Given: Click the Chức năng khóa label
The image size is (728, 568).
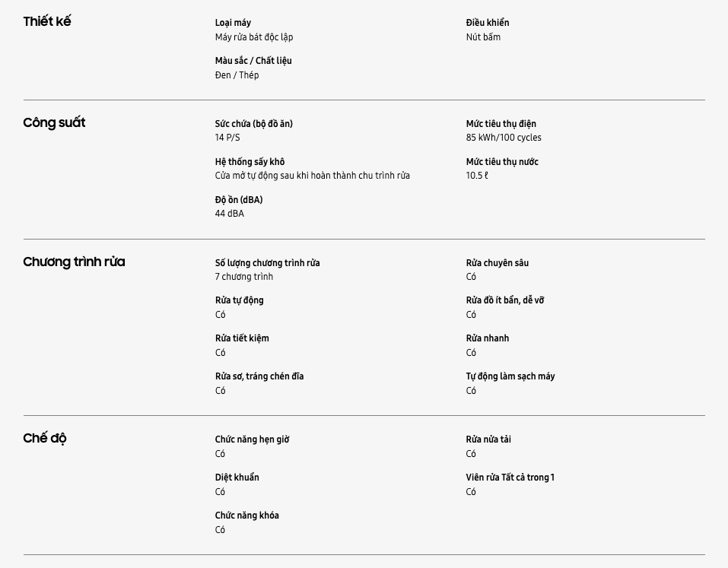Looking at the screenshot, I should click(247, 516).
